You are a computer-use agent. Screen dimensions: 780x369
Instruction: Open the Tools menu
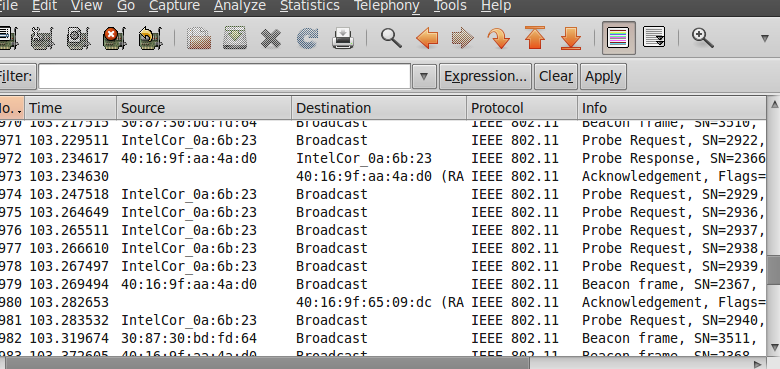[450, 6]
